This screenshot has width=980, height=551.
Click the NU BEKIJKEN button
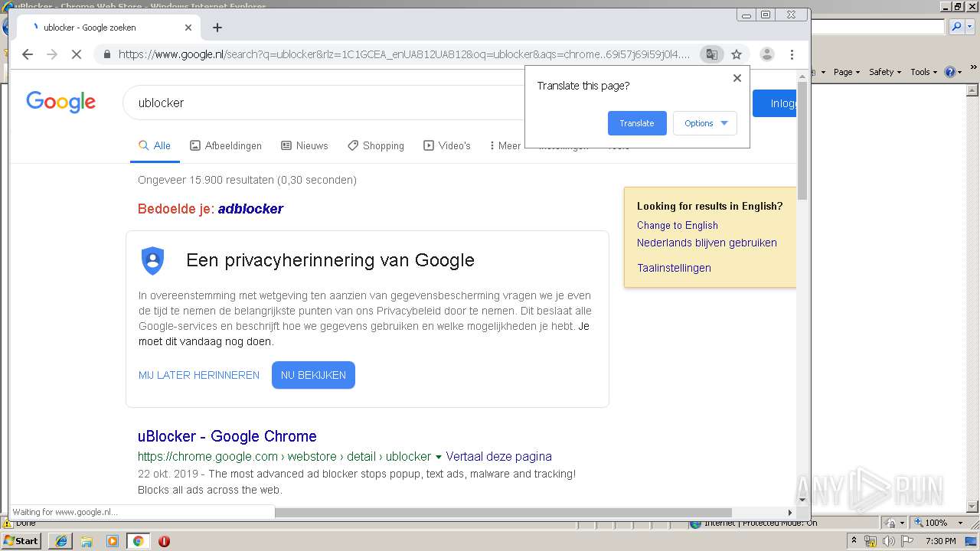pyautogui.click(x=313, y=375)
